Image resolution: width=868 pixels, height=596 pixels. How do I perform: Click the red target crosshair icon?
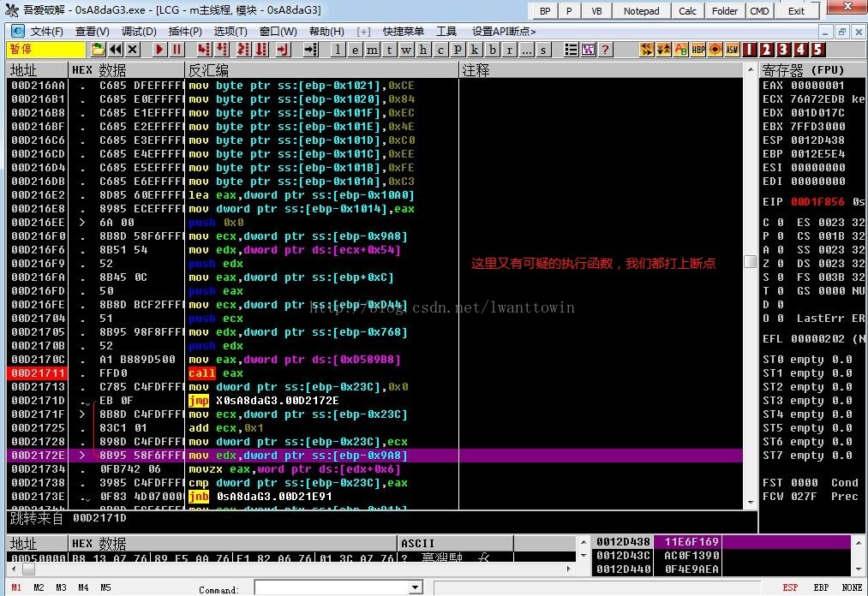click(715, 50)
